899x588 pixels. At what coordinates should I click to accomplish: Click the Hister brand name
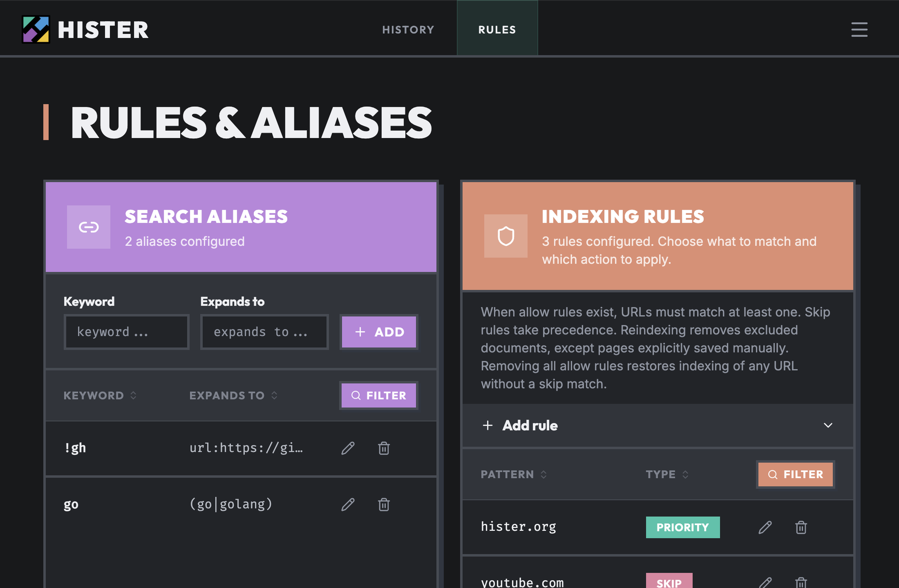(x=103, y=30)
